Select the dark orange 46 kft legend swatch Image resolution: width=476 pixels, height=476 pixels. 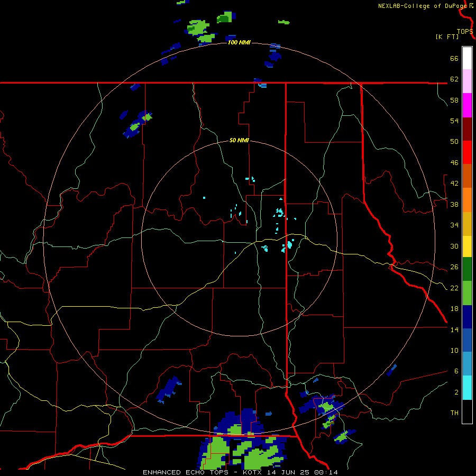(467, 176)
